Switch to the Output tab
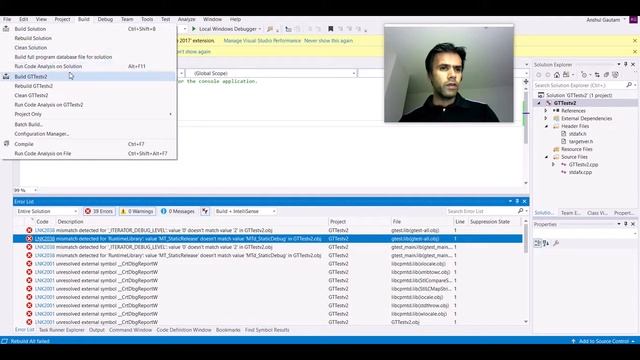 point(97,330)
